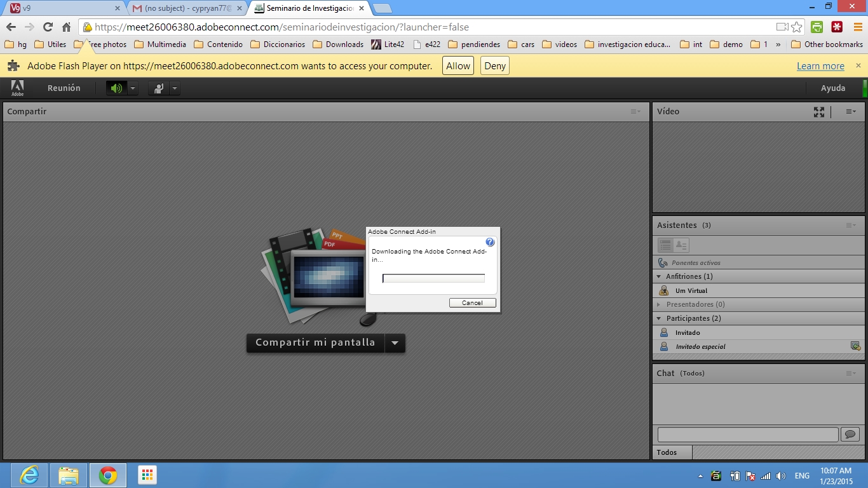Open the Asistentes pod options menu
This screenshot has height=488, width=868.
tap(851, 226)
